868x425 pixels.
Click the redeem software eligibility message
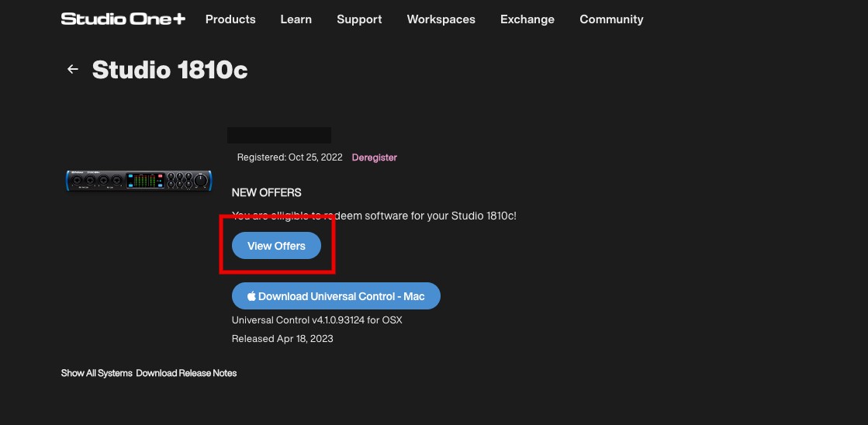(x=374, y=216)
